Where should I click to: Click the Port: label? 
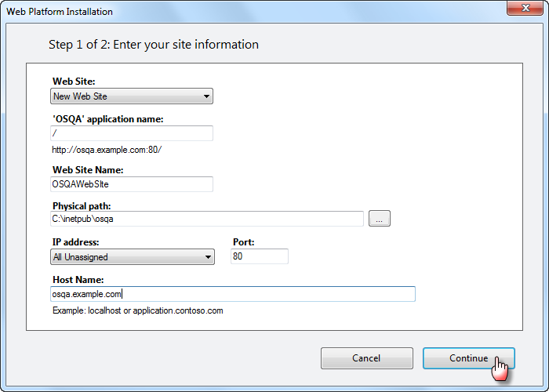pyautogui.click(x=244, y=241)
